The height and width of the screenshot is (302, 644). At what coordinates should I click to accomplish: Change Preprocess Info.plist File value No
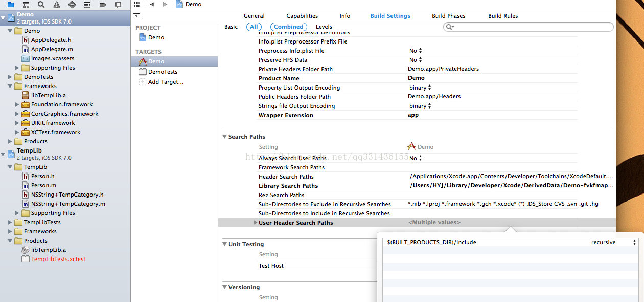[416, 51]
